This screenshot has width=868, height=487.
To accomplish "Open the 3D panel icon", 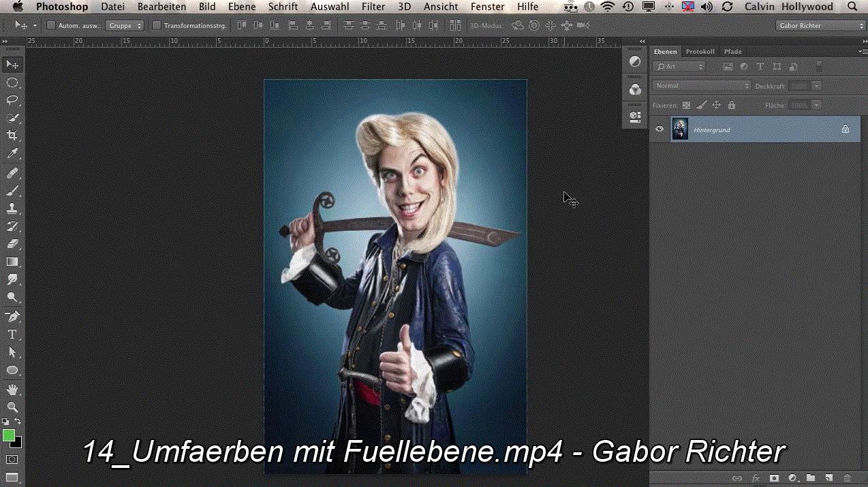I will [x=635, y=116].
